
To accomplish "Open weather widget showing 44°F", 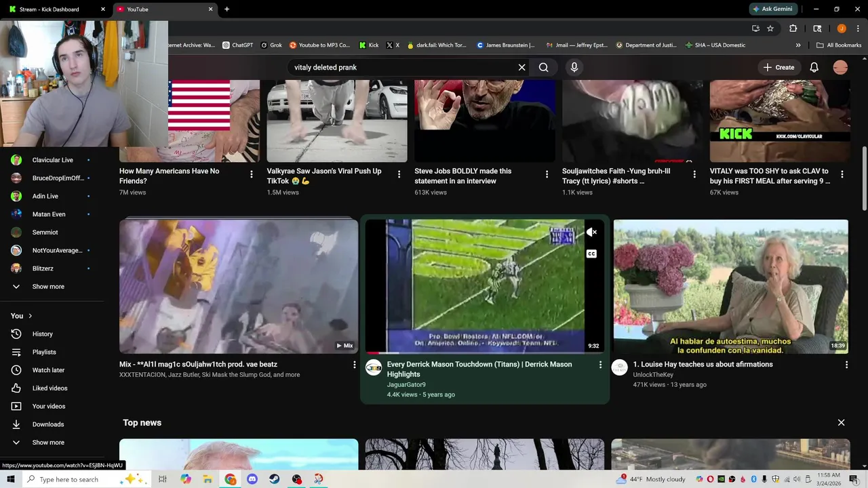I will (x=651, y=479).
